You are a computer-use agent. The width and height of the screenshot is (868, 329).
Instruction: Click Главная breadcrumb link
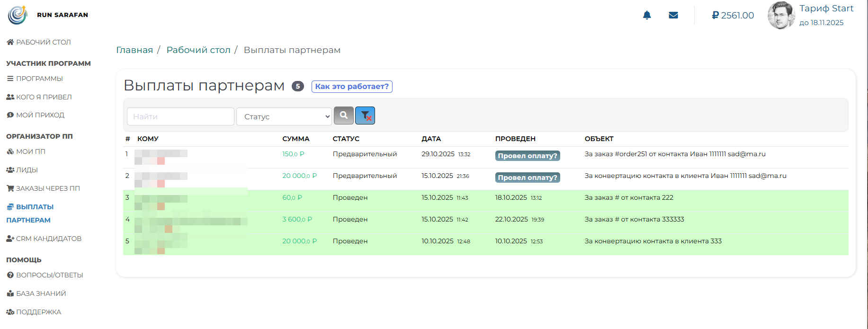point(134,50)
